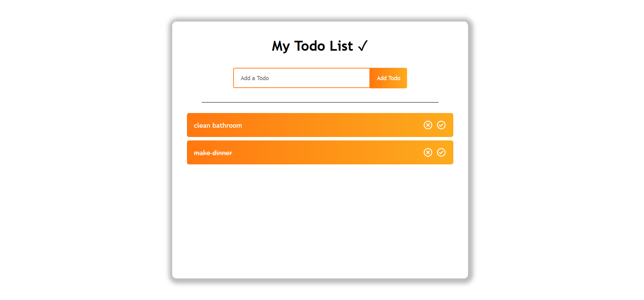This screenshot has width=644, height=300.
Task: Click the circled checkmark beside "make dinner"
Action: pos(442,152)
